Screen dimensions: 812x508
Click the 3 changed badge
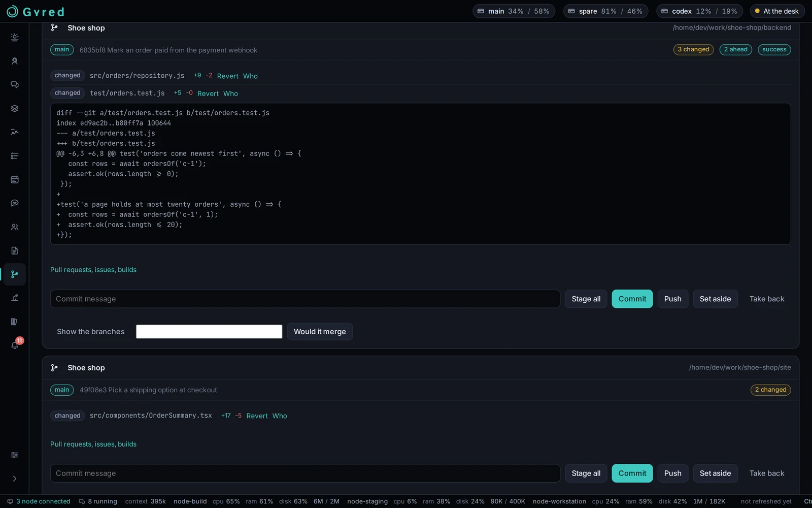point(693,49)
